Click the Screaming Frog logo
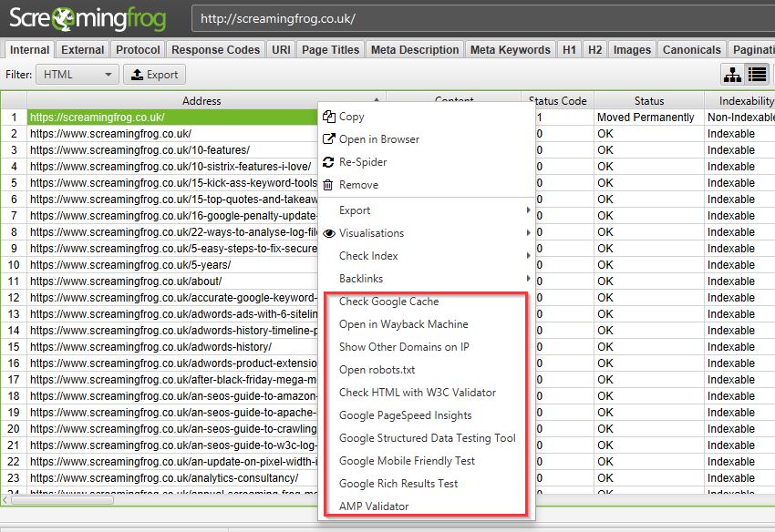Viewport: 775px width, 532px height. click(93, 18)
